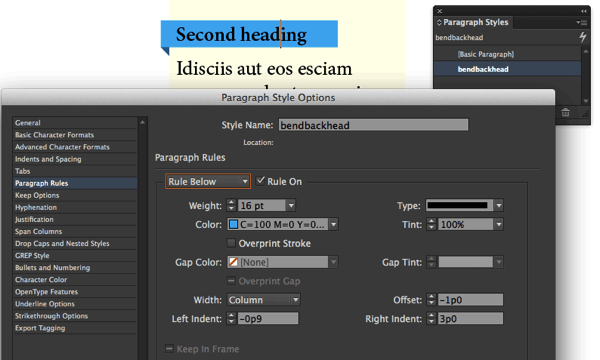Click the Gap Tint stepper arrows

point(431,262)
